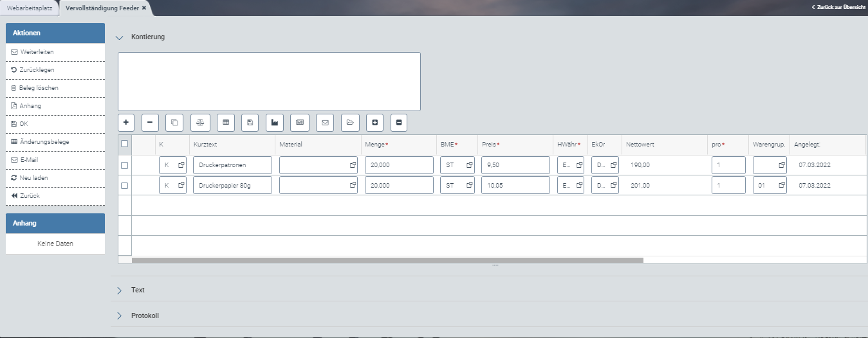Screen dimensions: 868x338
Task: Close the Vervollständigung Feeder tab
Action: tap(144, 8)
